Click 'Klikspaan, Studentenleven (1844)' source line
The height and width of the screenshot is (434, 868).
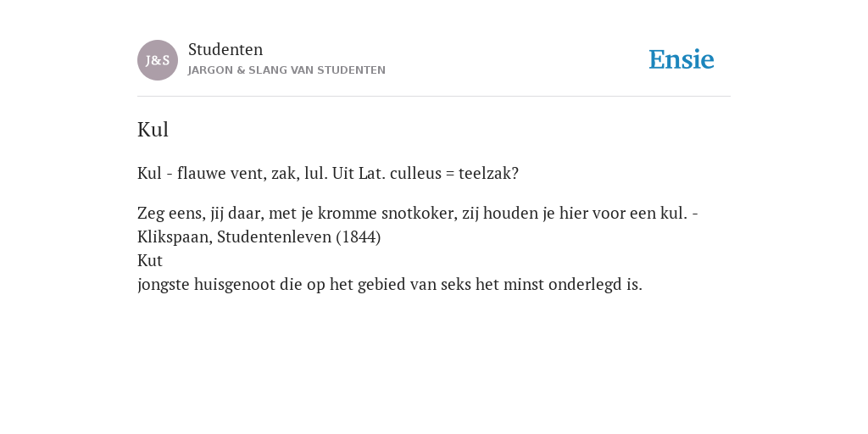[x=259, y=237]
